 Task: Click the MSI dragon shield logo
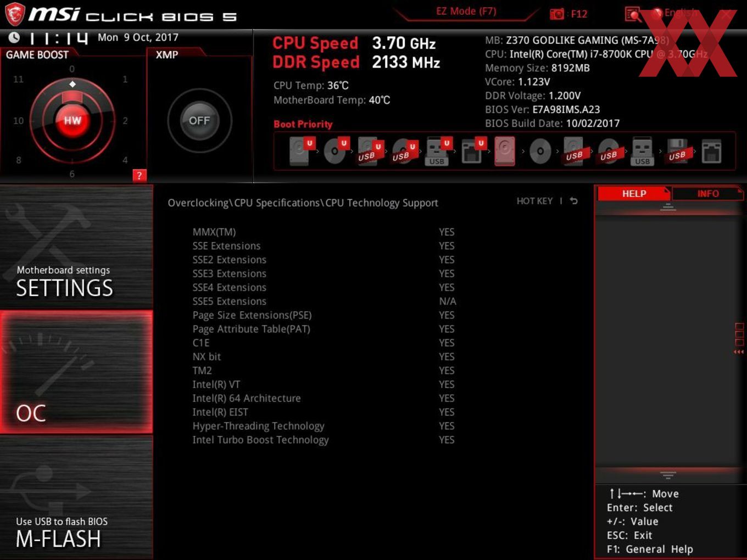click(x=15, y=14)
